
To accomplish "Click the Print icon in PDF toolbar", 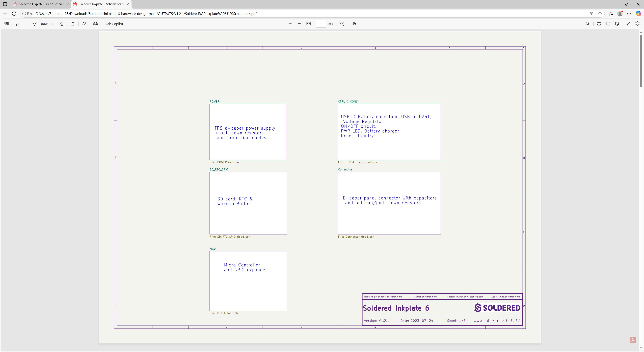I will tap(599, 24).
